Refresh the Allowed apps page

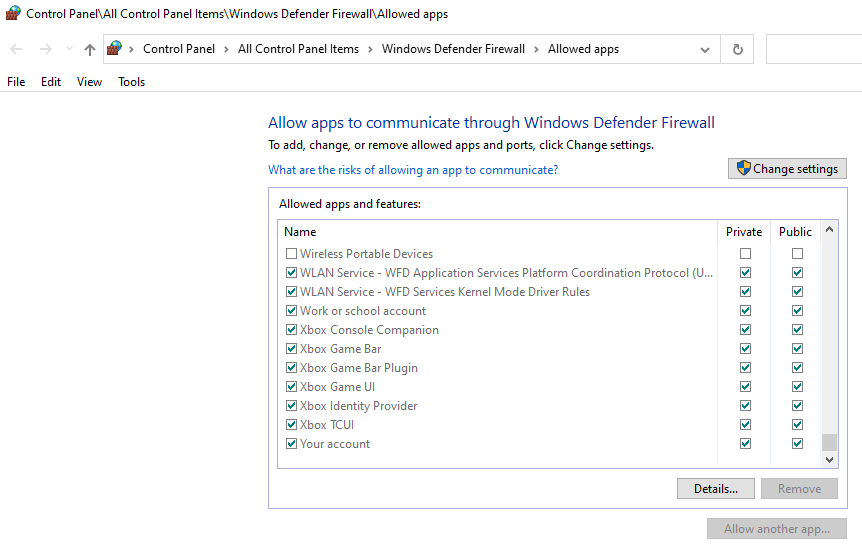[x=738, y=49]
